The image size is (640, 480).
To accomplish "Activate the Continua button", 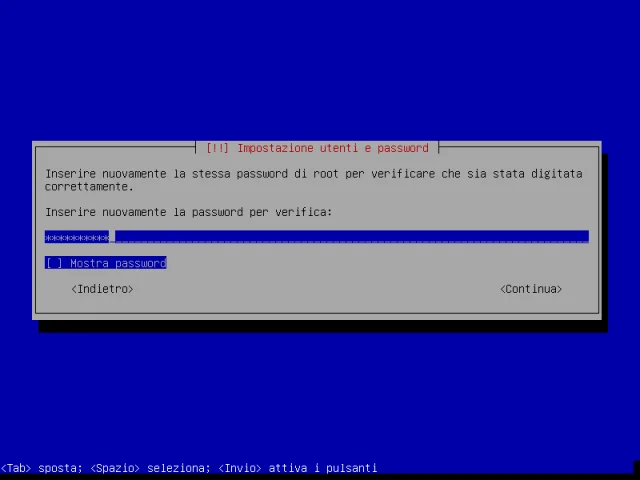I will tap(531, 289).
